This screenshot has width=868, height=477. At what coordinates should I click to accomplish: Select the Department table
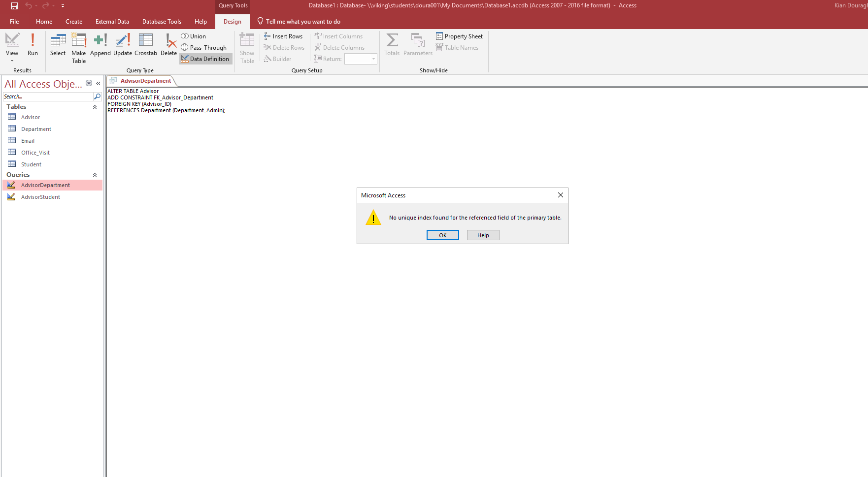point(52,129)
